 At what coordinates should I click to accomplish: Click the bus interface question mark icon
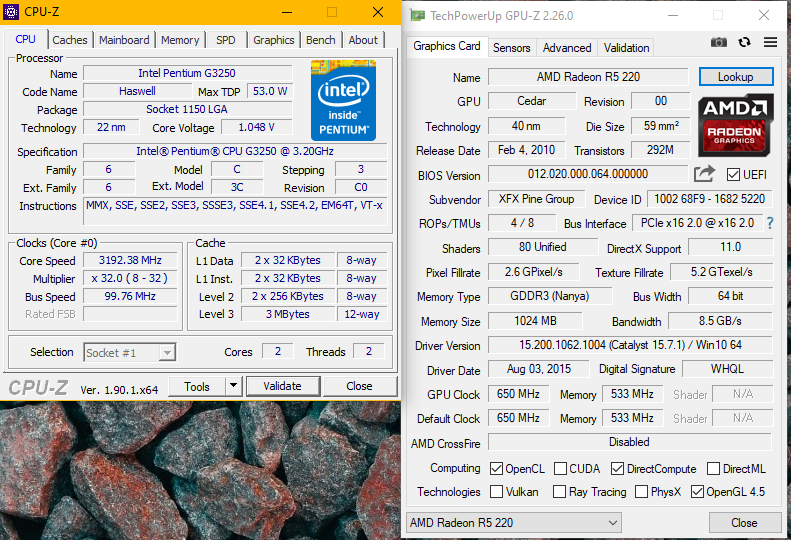point(770,224)
